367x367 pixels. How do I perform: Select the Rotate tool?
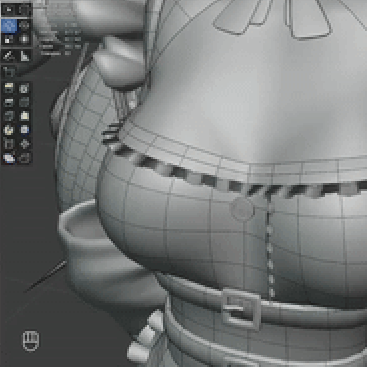point(24,25)
